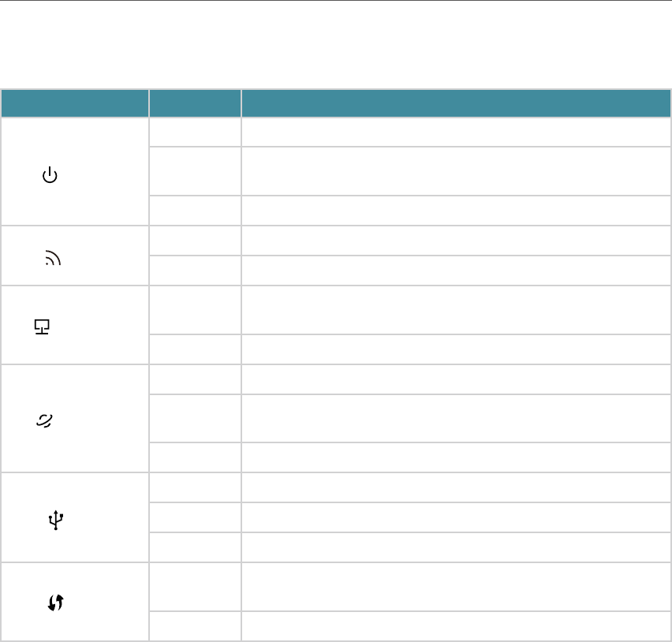
Task: Click the second wide description cell in Wireless row
Action: click(x=456, y=271)
